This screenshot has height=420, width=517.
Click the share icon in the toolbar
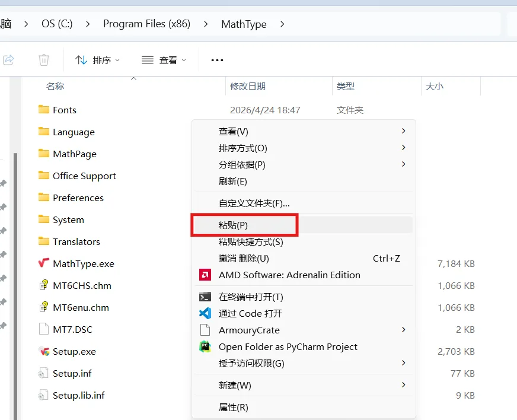(8, 60)
